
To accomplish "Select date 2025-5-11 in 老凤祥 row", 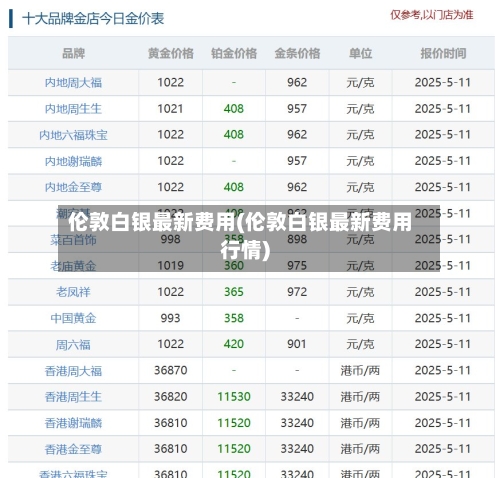I will coord(443,292).
